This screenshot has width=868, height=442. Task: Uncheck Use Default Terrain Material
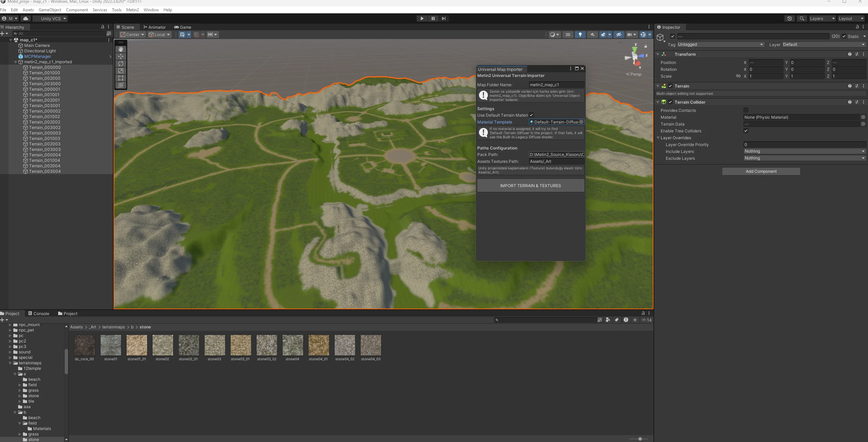click(x=531, y=115)
